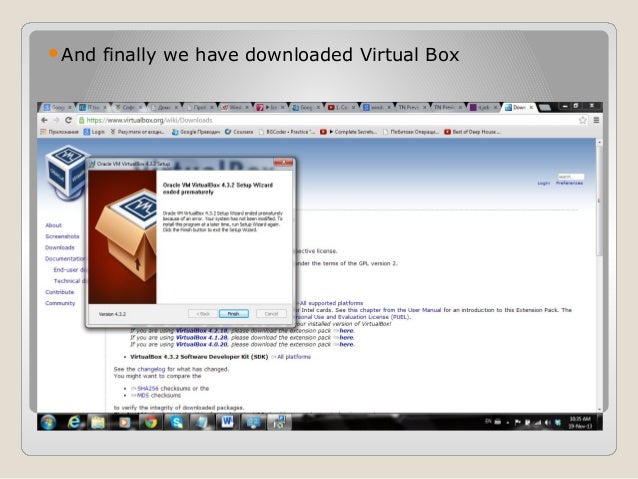Open the Contribute sidebar link
The width and height of the screenshot is (638, 479).
(60, 292)
